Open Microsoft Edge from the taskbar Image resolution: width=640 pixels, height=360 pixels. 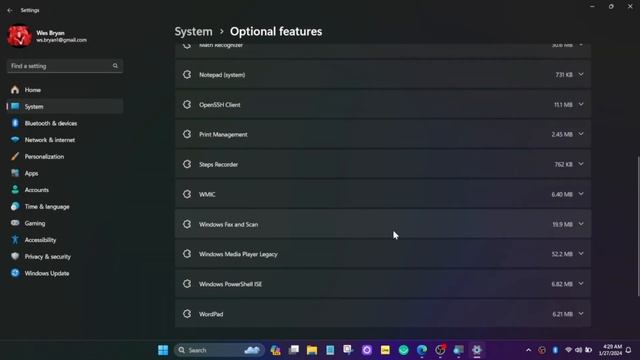tap(422, 350)
